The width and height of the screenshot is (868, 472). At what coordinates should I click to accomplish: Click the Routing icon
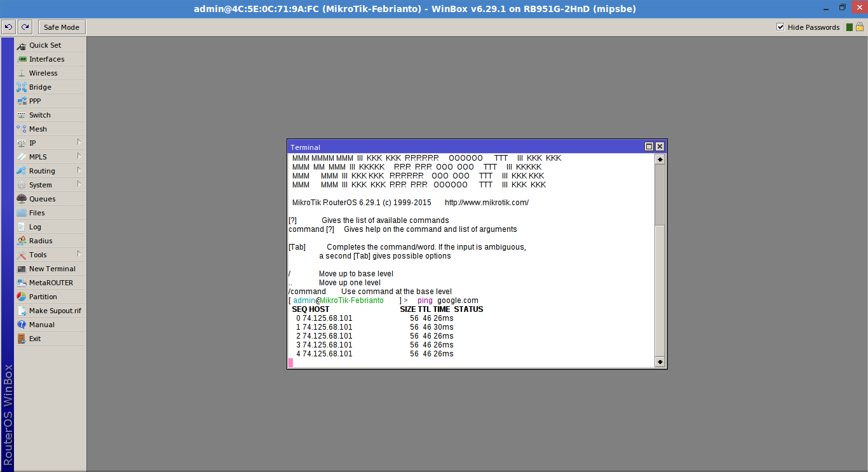22,171
